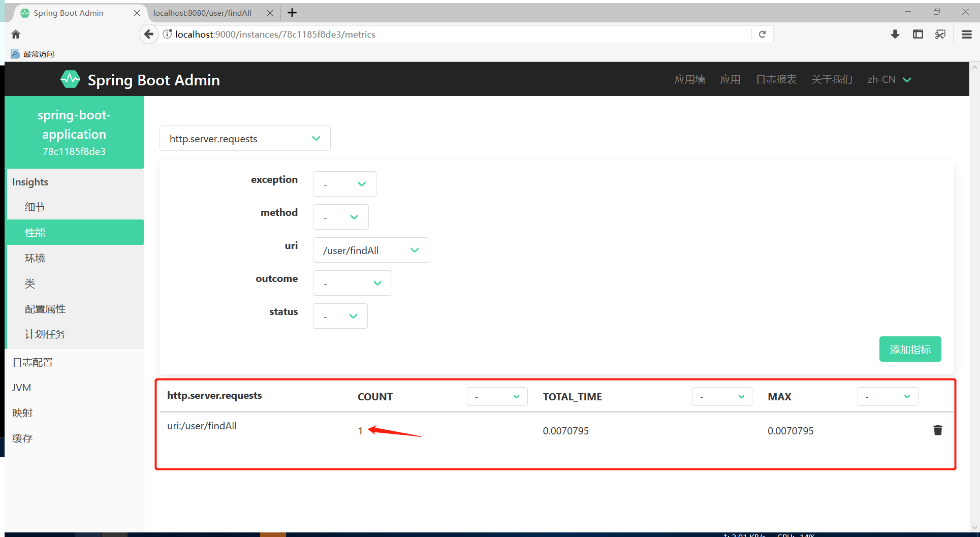
Task: Open the browser hamburger menu
Action: [967, 34]
